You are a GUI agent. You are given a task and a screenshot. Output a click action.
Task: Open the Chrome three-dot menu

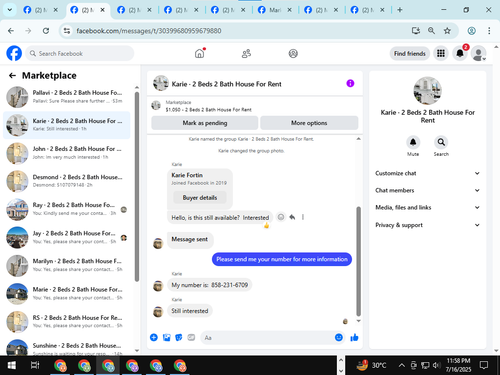489,31
